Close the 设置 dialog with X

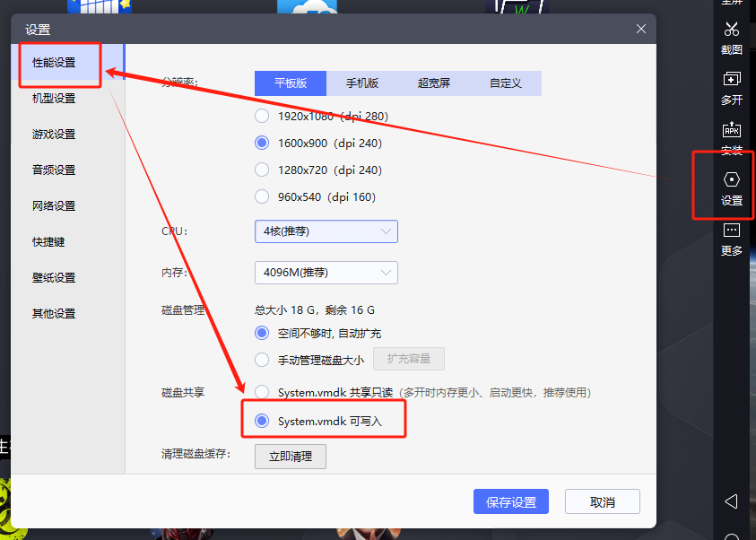641,29
